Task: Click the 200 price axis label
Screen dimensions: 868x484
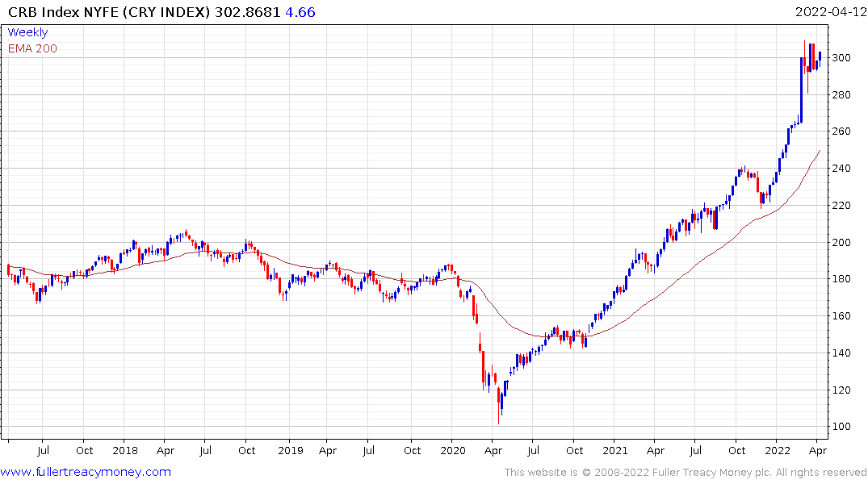Action: (841, 243)
